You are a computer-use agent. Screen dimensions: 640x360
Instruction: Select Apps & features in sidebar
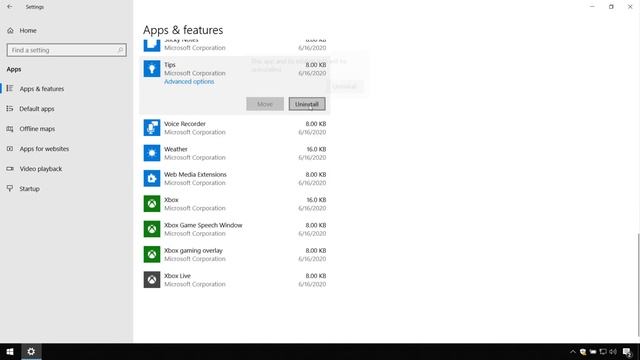point(42,89)
